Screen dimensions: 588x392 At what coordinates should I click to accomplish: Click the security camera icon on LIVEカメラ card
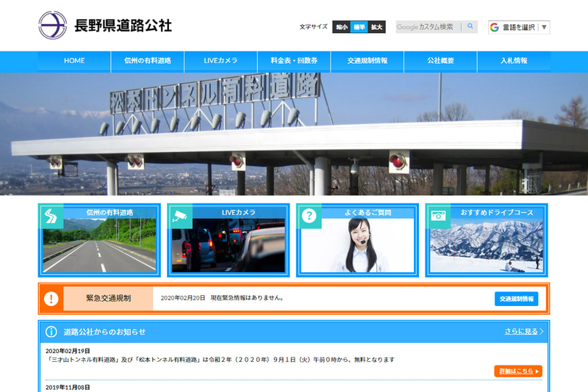pyautogui.click(x=179, y=216)
